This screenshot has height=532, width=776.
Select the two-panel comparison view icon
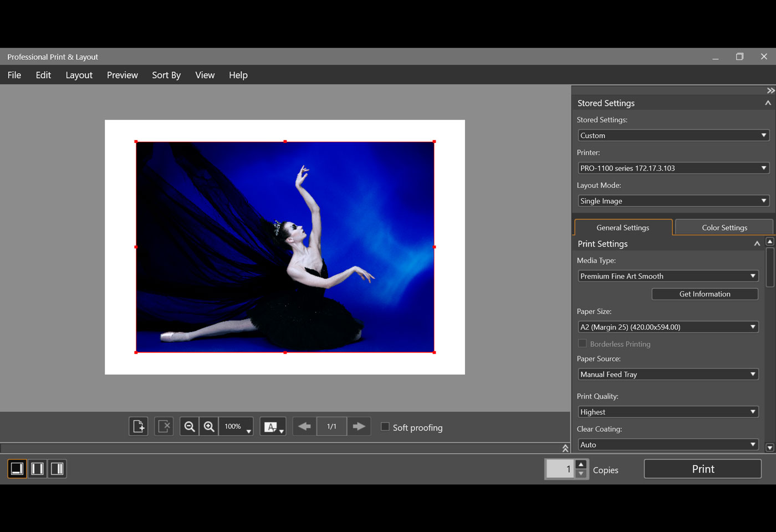point(37,468)
